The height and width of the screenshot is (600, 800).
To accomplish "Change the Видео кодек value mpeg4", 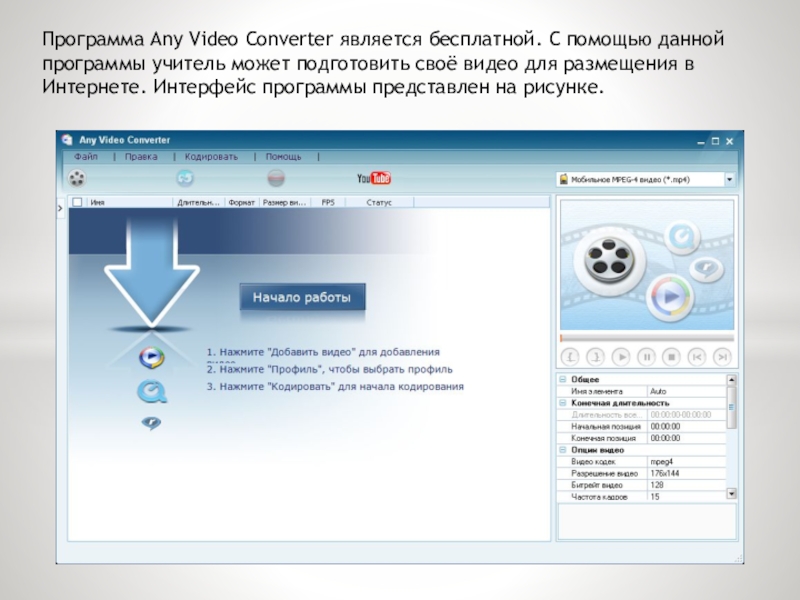I will pyautogui.click(x=687, y=462).
